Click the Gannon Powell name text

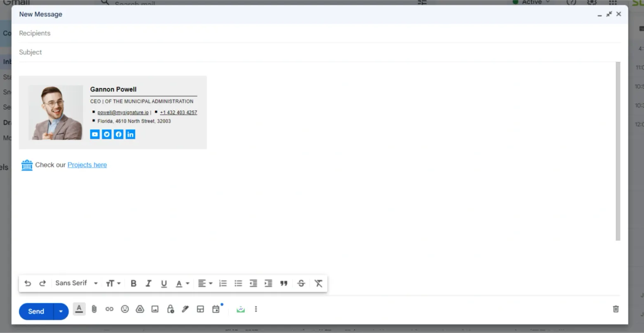(114, 89)
